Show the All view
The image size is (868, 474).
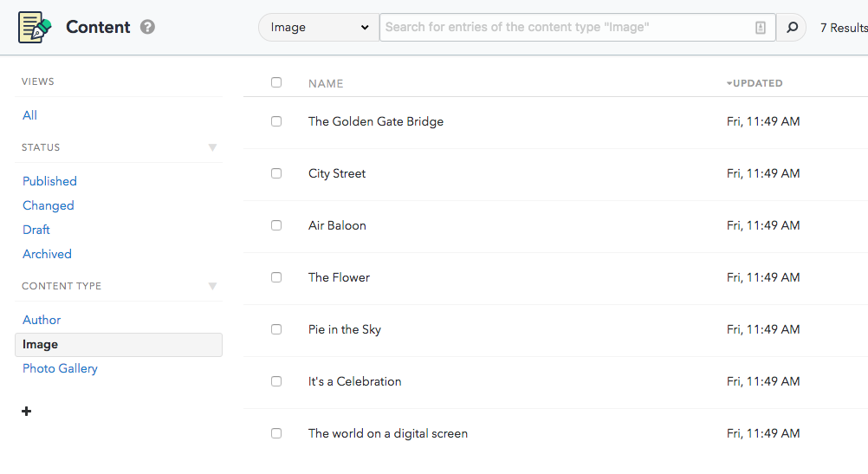coord(30,115)
